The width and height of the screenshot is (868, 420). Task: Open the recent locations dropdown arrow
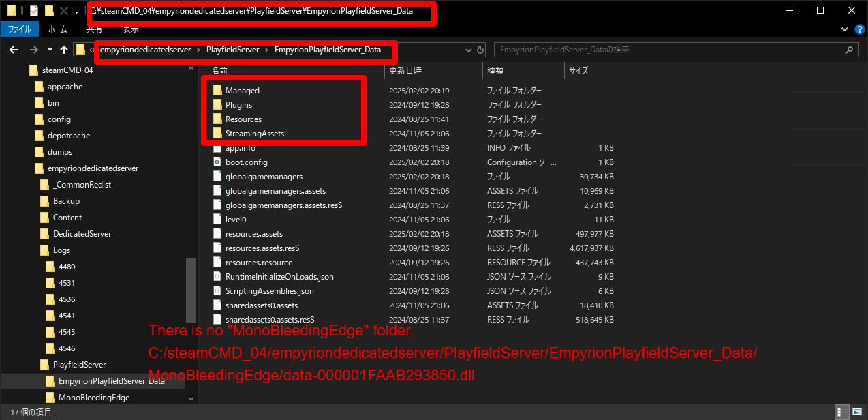[50, 50]
